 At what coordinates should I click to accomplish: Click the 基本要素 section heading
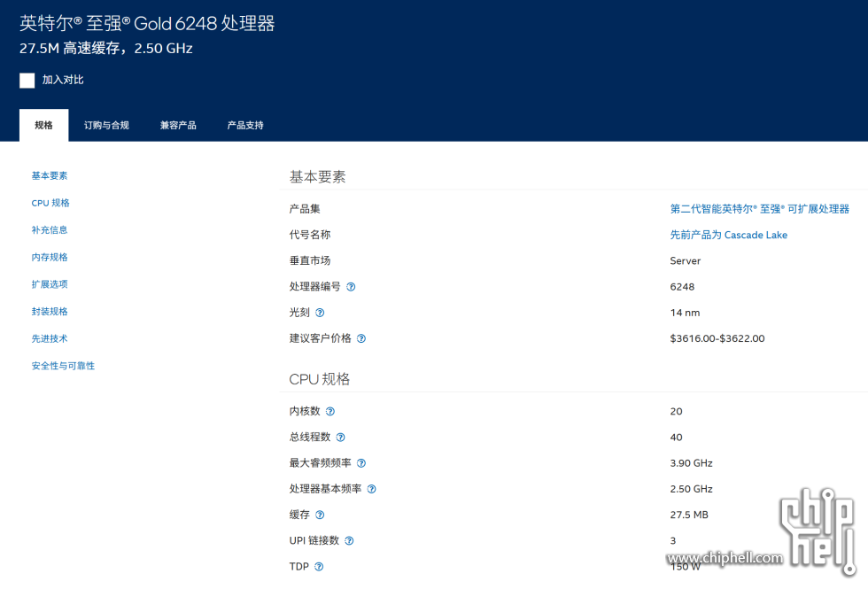(x=317, y=176)
